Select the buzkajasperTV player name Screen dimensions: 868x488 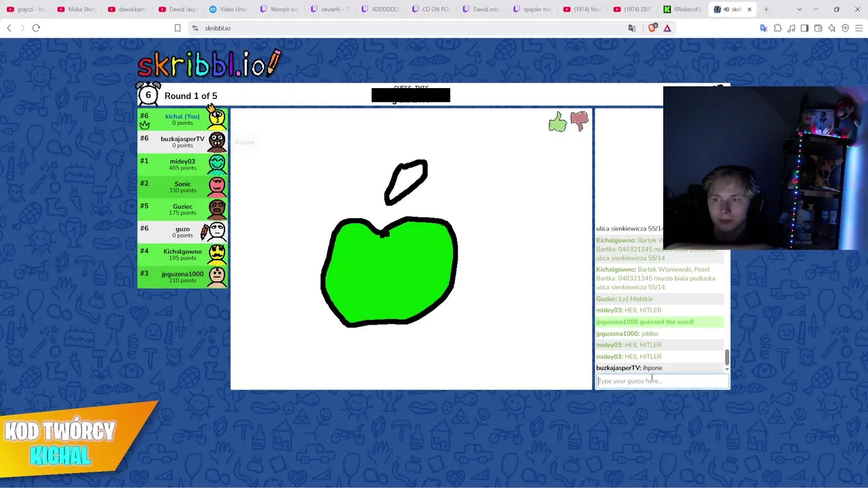tap(182, 139)
